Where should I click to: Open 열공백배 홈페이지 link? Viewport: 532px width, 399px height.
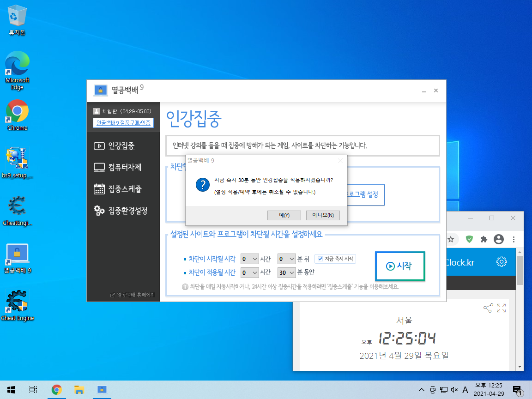133,295
